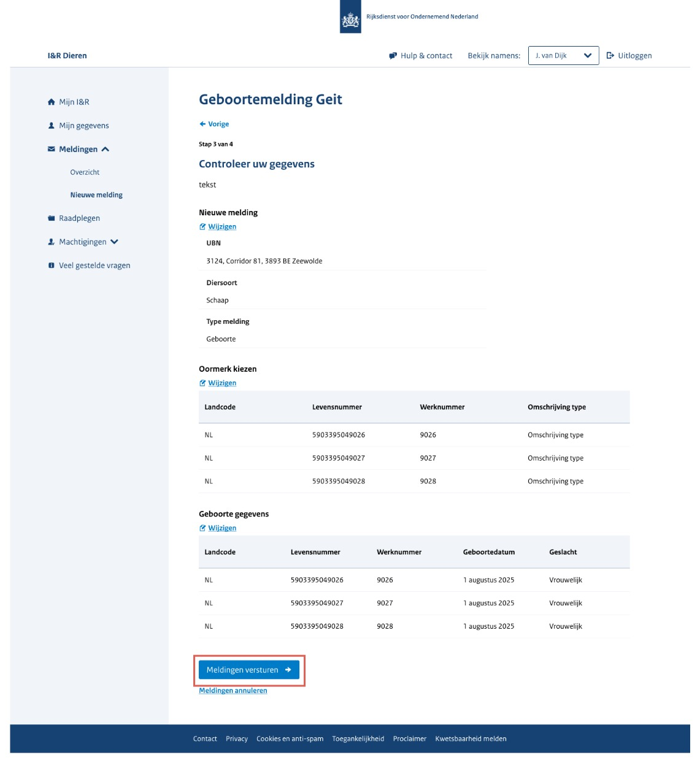Click the envelope icon beside Meldingen

[52, 149]
